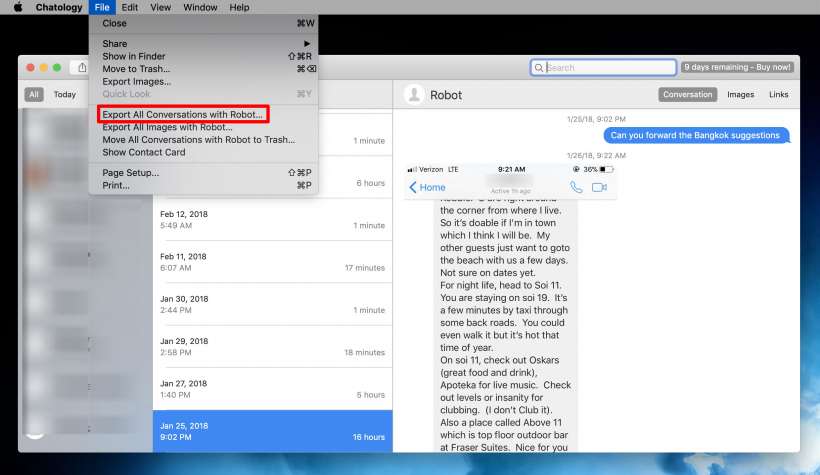820x475 pixels.
Task: Select the Feb 12, 2018 conversation
Action: [272, 220]
